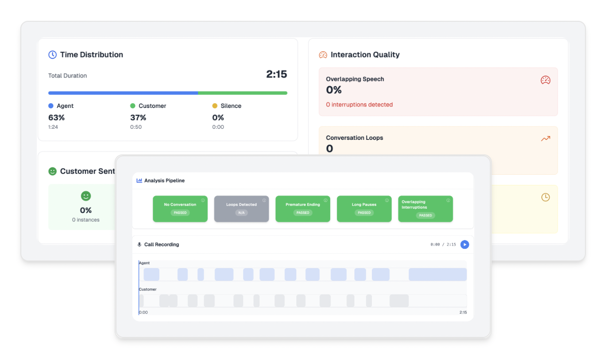This screenshot has width=613, height=364.
Task: Click the Overlapping Speech card
Action: click(438, 91)
